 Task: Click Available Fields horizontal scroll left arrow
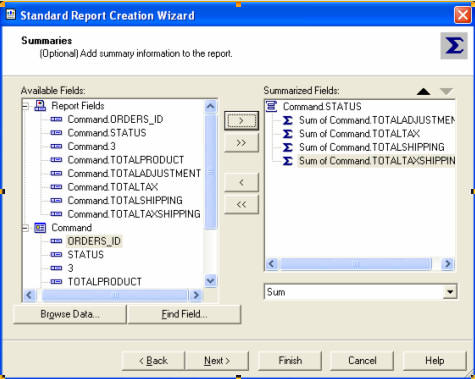tap(29, 295)
